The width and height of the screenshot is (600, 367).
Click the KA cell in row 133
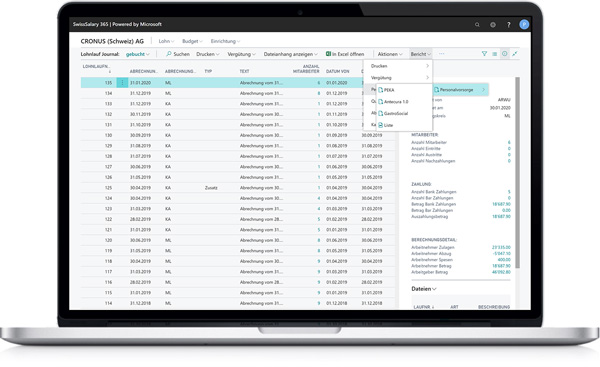(168, 104)
